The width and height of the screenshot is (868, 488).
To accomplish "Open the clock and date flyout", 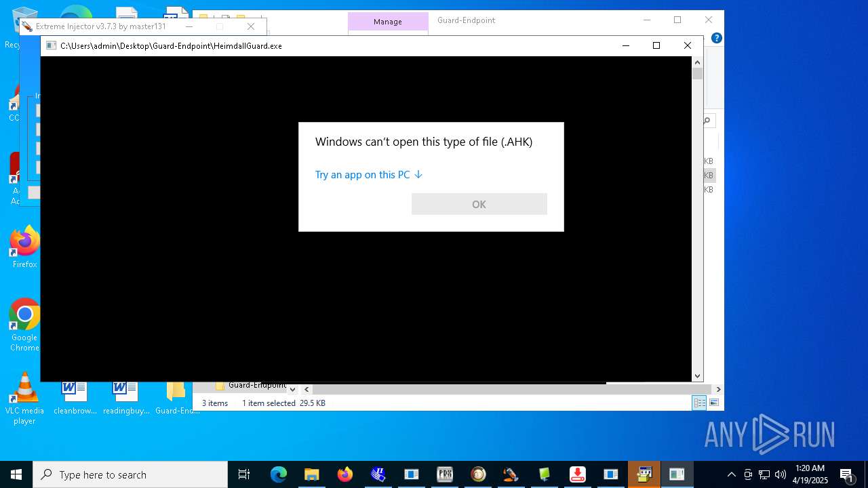I will tap(810, 474).
